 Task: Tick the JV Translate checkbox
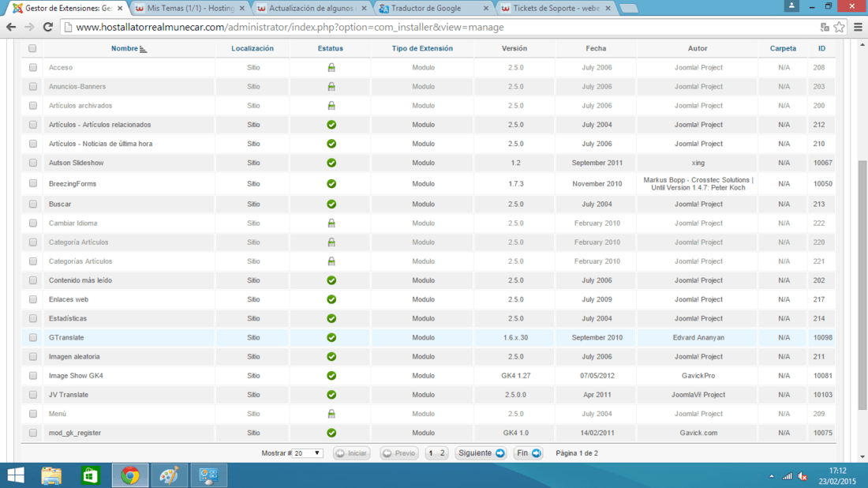tap(32, 395)
